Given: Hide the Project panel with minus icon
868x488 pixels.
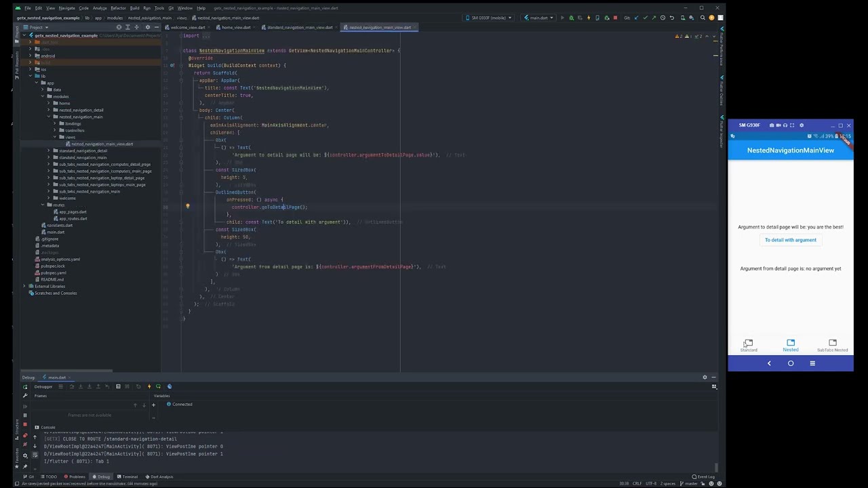Looking at the screenshot, I should (x=156, y=27).
